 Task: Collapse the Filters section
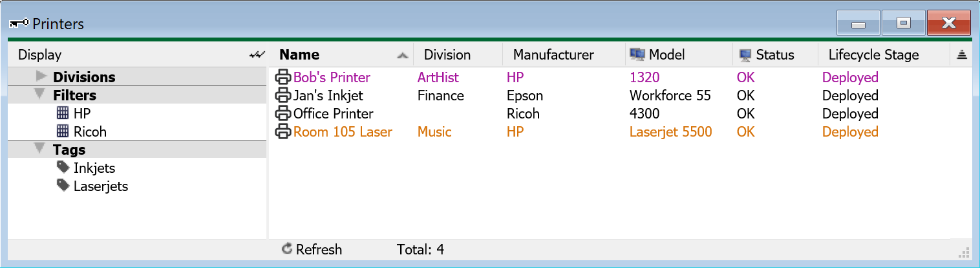coord(41,95)
